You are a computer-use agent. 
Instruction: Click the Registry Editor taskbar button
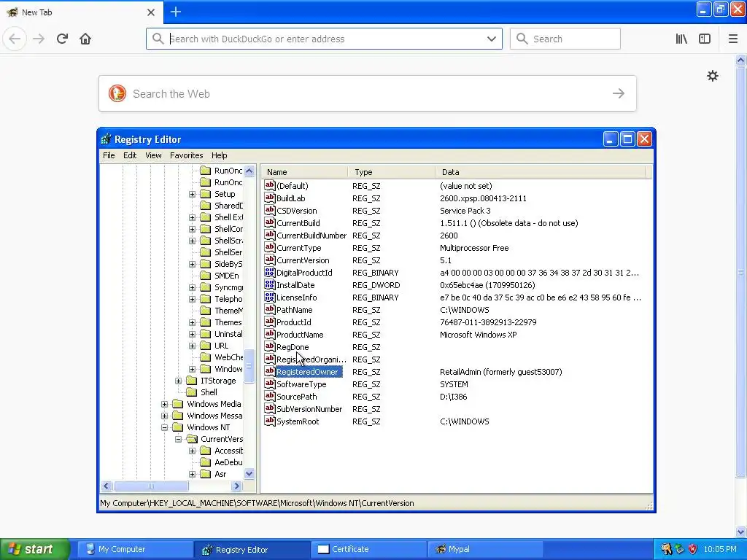click(252, 550)
